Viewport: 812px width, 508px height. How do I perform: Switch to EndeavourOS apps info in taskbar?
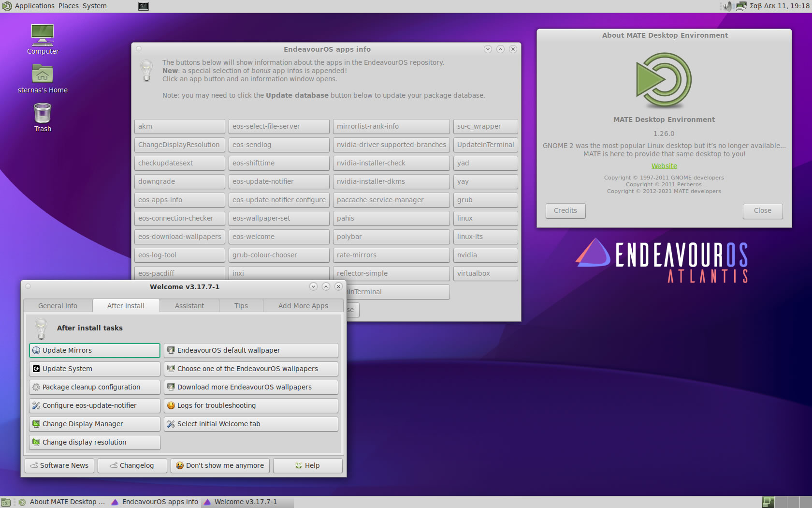pyautogui.click(x=155, y=502)
